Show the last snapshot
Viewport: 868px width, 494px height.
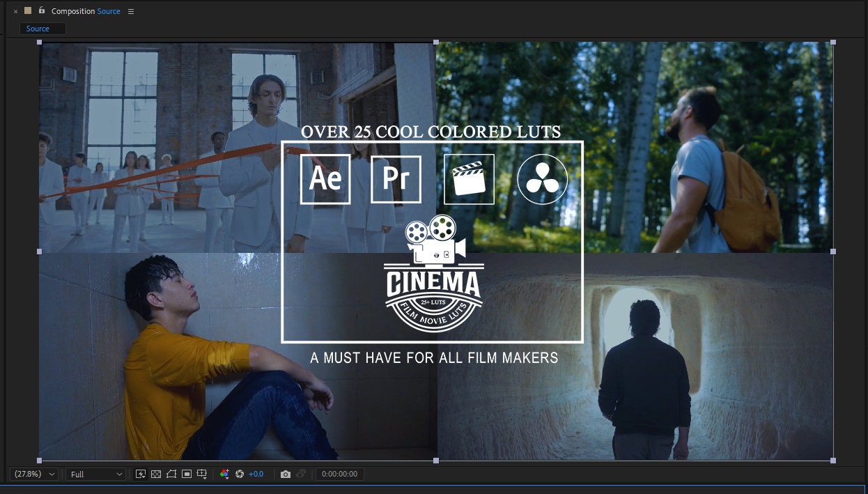[302, 474]
